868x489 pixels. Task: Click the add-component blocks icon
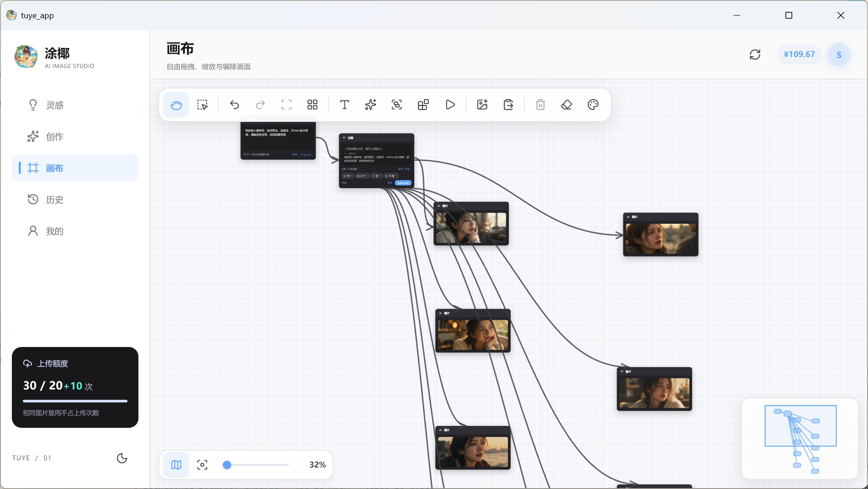(424, 105)
